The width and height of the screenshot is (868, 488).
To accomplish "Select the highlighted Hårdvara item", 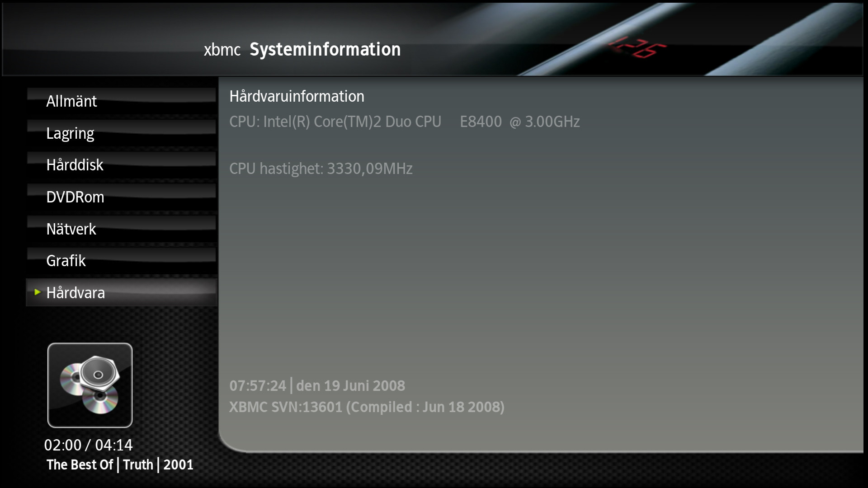I will pyautogui.click(x=122, y=293).
